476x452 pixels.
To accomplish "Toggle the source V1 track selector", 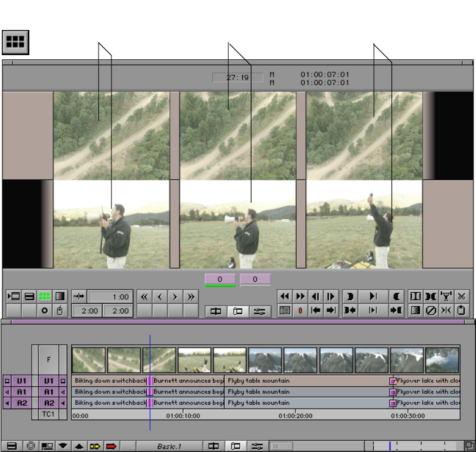I will [21, 381].
